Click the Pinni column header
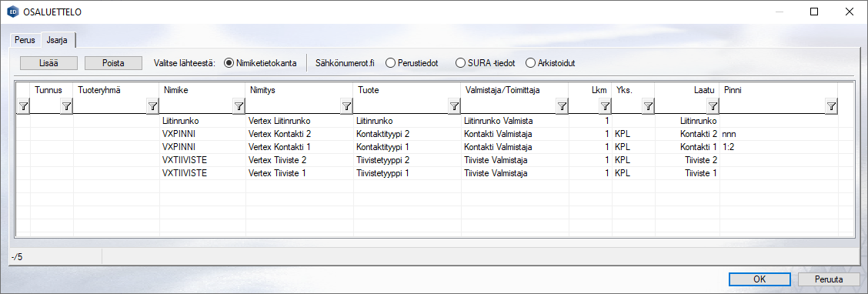This screenshot has width=868, height=294. pos(779,90)
